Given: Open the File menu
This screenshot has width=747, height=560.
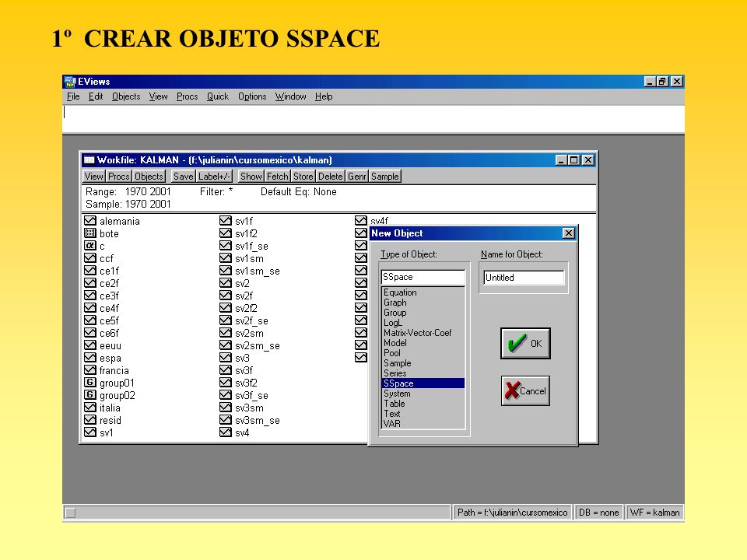Looking at the screenshot, I should click(x=73, y=96).
